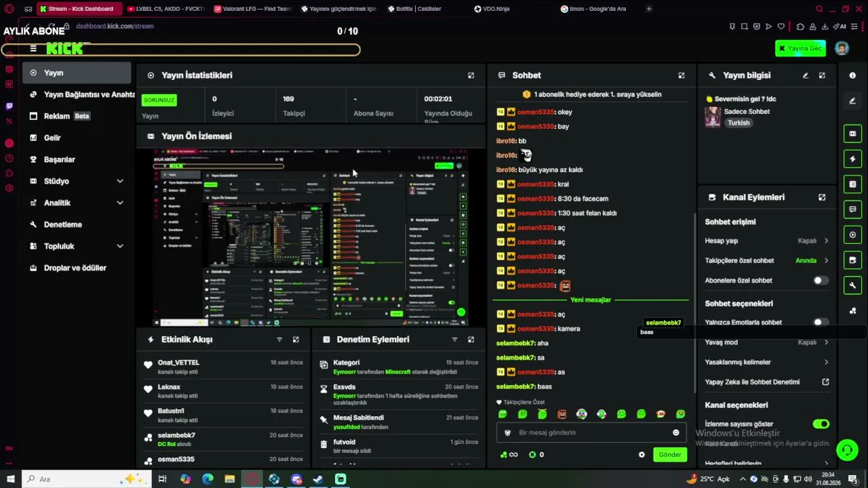Open Droplar ve ödüller page
Image resolution: width=868 pixels, height=488 pixels.
tap(77, 268)
